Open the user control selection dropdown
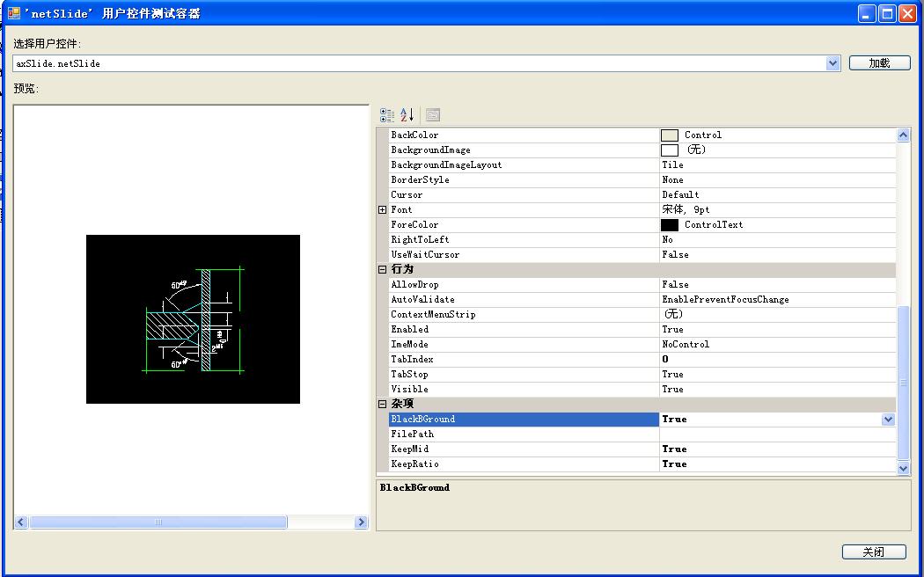Image resolution: width=924 pixels, height=577 pixels. 832,63
